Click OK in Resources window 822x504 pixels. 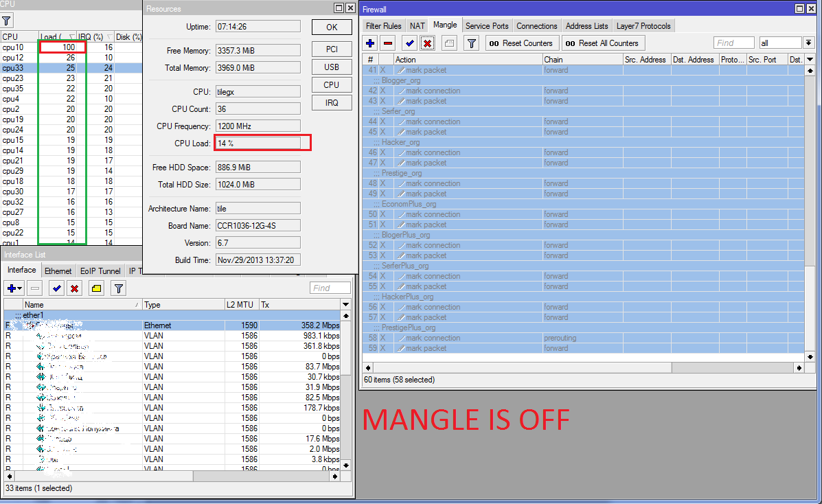331,27
